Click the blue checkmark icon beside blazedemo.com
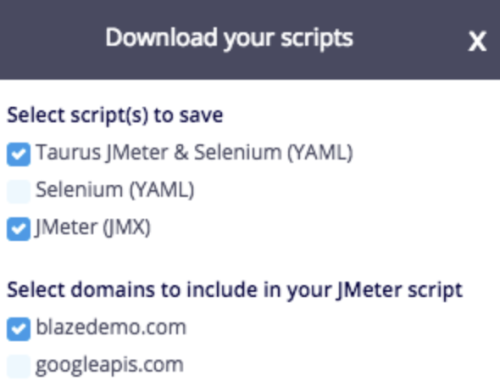500x392 pixels. tap(19, 329)
